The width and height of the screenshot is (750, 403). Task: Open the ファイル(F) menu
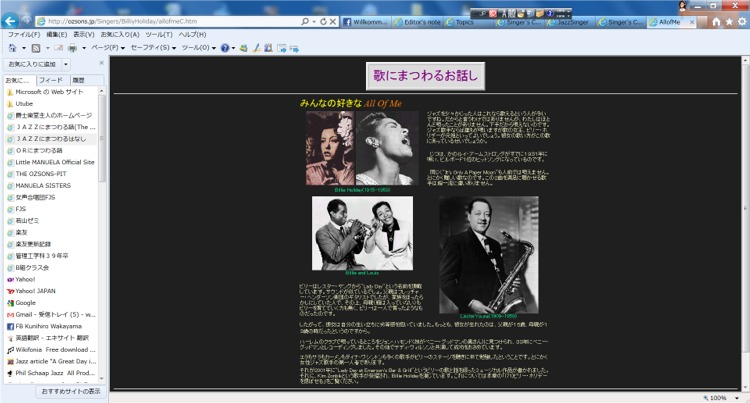click(x=24, y=34)
